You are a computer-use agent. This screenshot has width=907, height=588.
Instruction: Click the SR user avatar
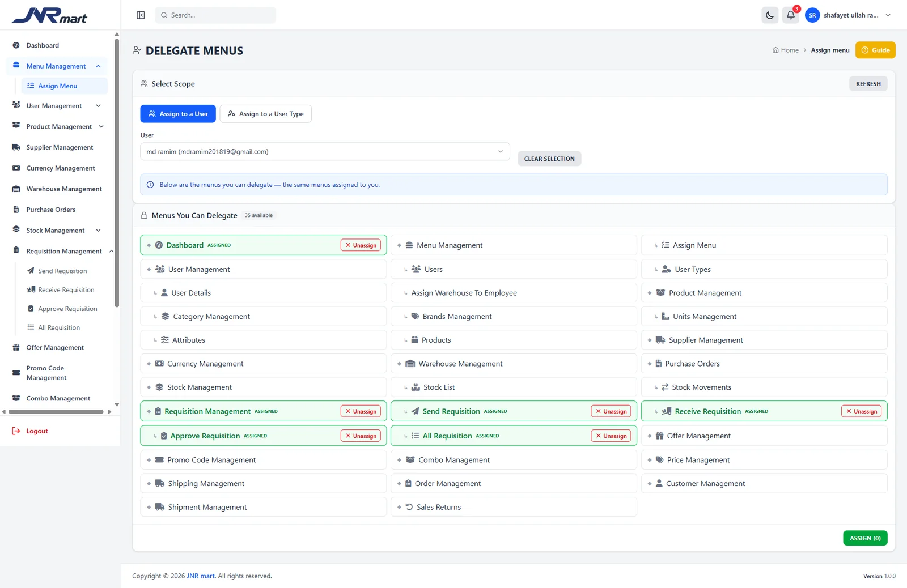[812, 15]
